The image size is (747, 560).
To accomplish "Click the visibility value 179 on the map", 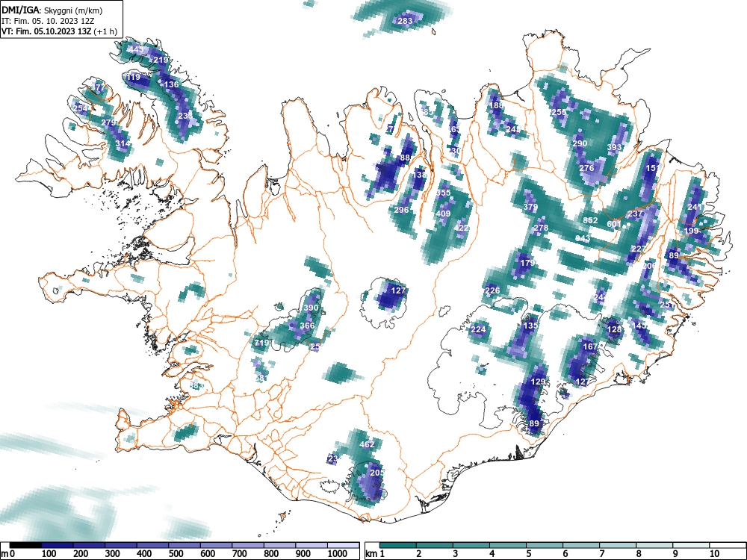I will 527,263.
